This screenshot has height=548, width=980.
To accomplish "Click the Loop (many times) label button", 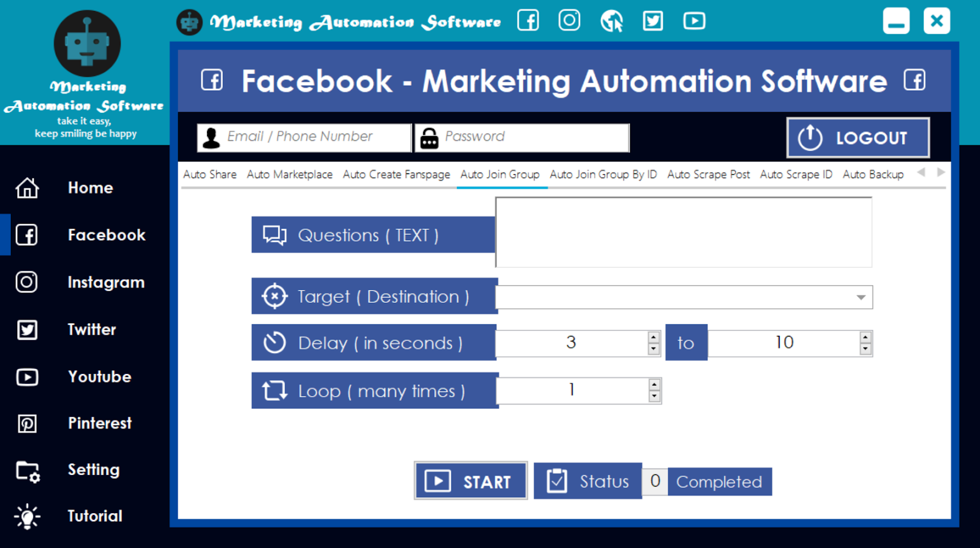I will coord(375,390).
